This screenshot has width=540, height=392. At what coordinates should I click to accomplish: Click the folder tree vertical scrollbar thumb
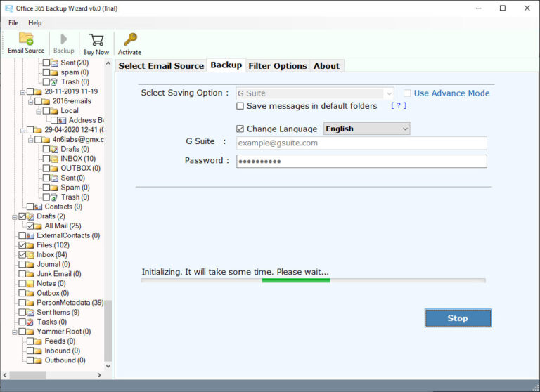(108, 331)
